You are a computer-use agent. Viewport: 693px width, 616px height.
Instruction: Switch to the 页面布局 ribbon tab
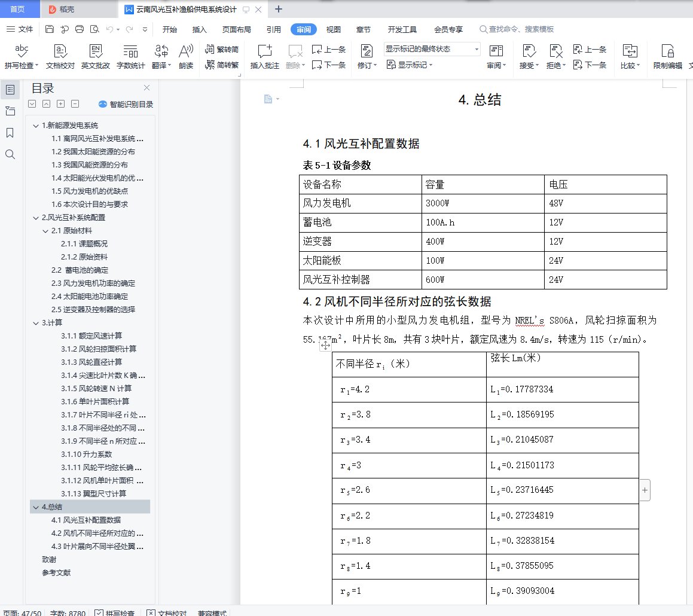point(236,30)
